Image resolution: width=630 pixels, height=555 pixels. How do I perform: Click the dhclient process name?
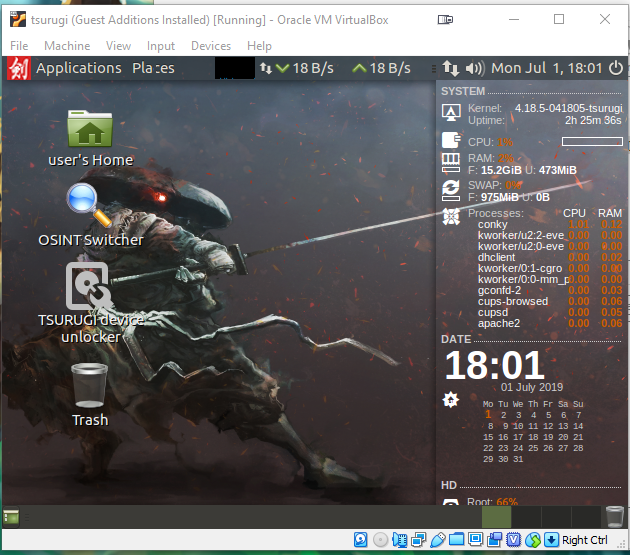496,257
